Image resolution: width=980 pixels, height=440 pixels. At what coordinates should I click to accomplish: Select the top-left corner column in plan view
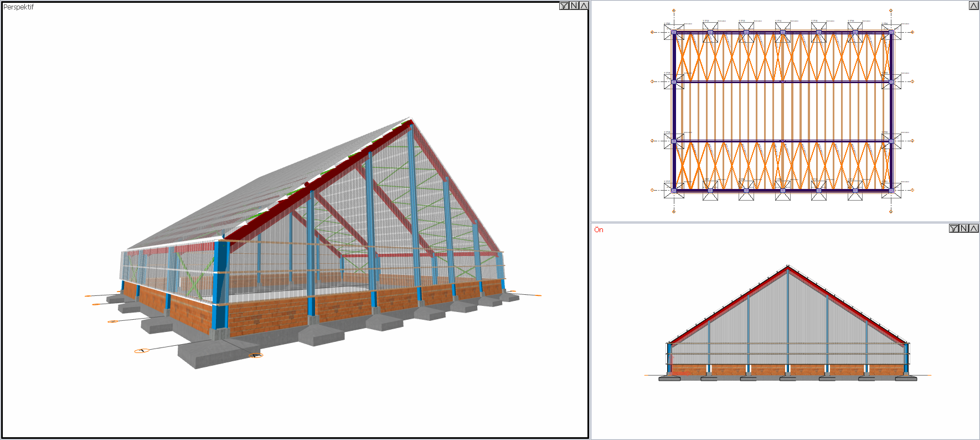pyautogui.click(x=674, y=32)
